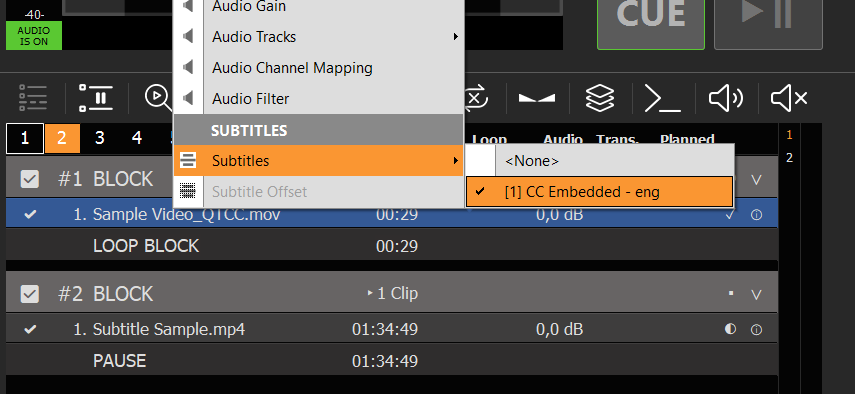Toggle the AUDIO IS ON indicator
This screenshot has height=394, width=855.
click(x=34, y=36)
